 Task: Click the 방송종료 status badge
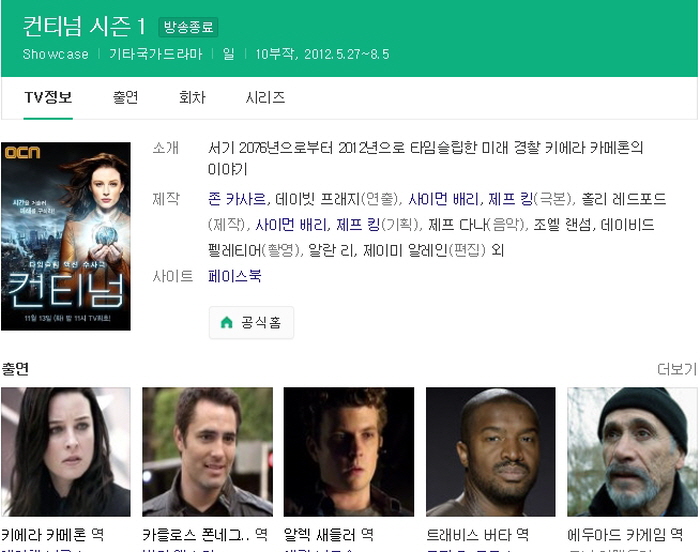click(x=188, y=27)
